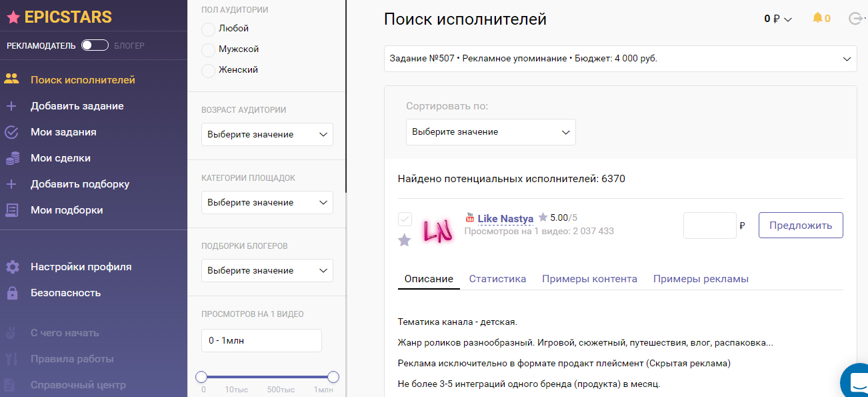Click the gear icon beside Настройки профиля

tap(12, 267)
